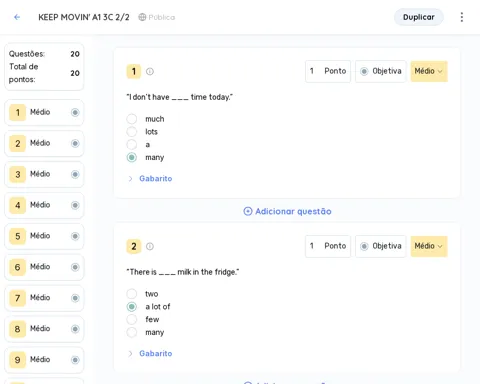Select the 'many' radio in question 2
This screenshot has height=384, width=480.
(x=132, y=332)
